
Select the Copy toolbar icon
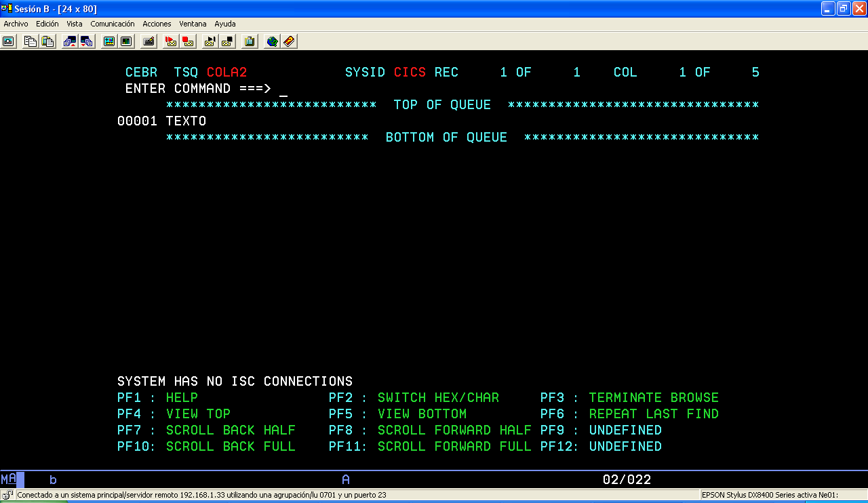point(30,41)
